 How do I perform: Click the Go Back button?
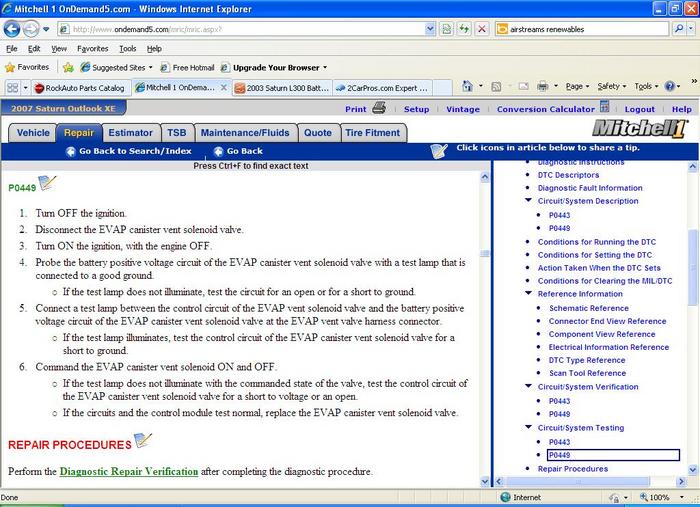tap(238, 151)
